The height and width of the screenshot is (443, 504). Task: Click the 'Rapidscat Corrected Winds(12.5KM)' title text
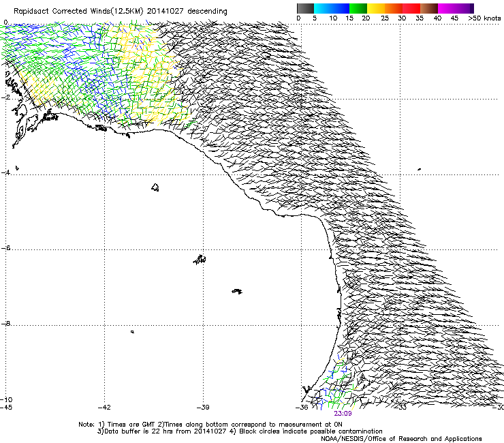click(78, 12)
